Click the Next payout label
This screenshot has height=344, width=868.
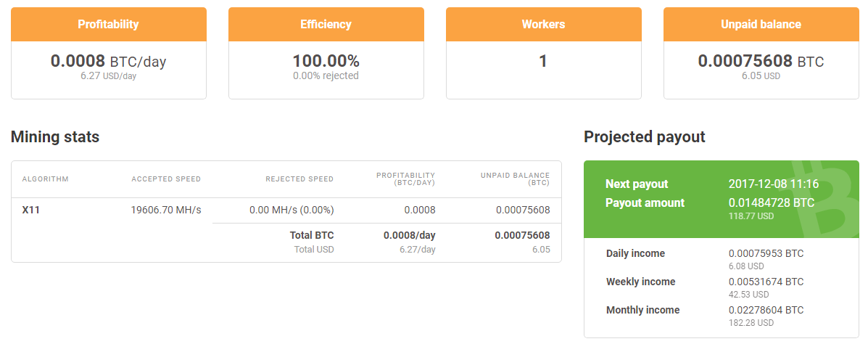click(637, 184)
